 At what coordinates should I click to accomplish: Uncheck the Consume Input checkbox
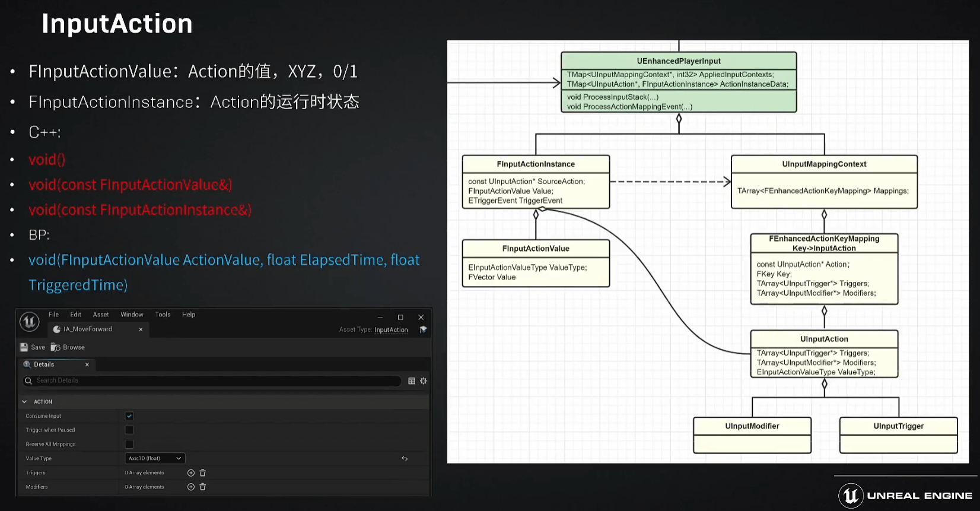click(129, 416)
